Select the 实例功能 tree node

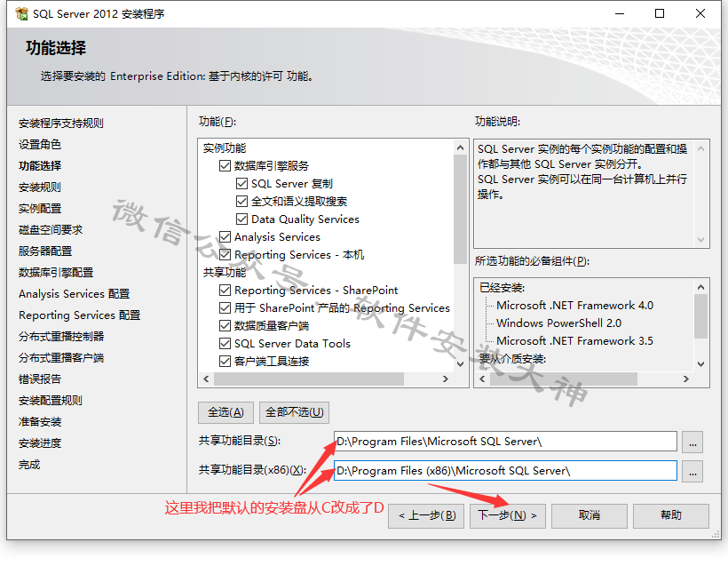(x=225, y=148)
